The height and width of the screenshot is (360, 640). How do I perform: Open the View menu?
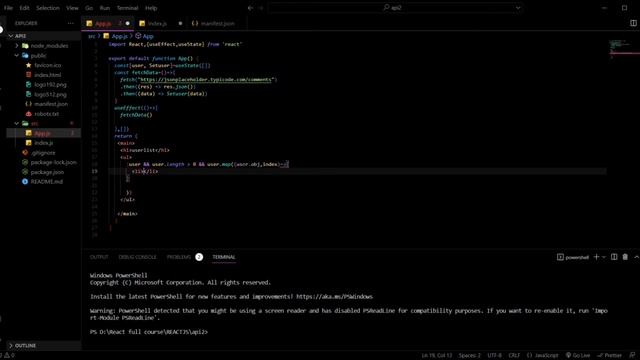coord(72,8)
